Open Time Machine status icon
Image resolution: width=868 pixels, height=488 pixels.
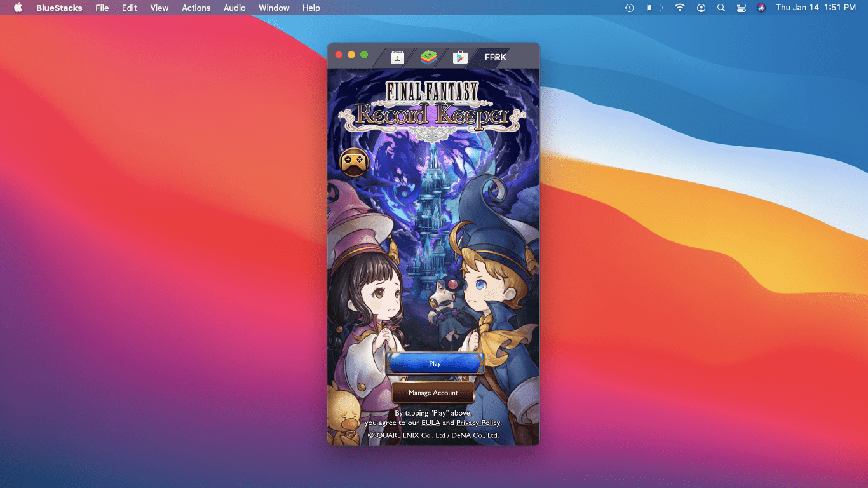[x=629, y=8]
